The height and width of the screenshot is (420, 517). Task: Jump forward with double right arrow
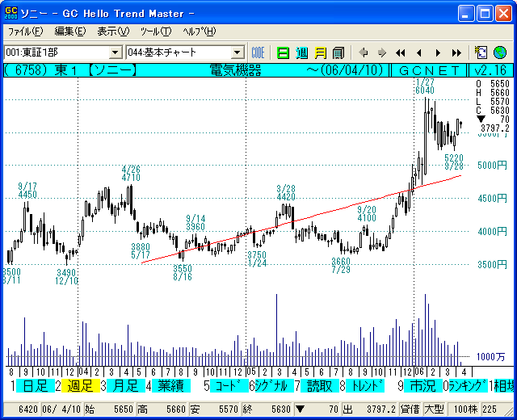(x=456, y=52)
